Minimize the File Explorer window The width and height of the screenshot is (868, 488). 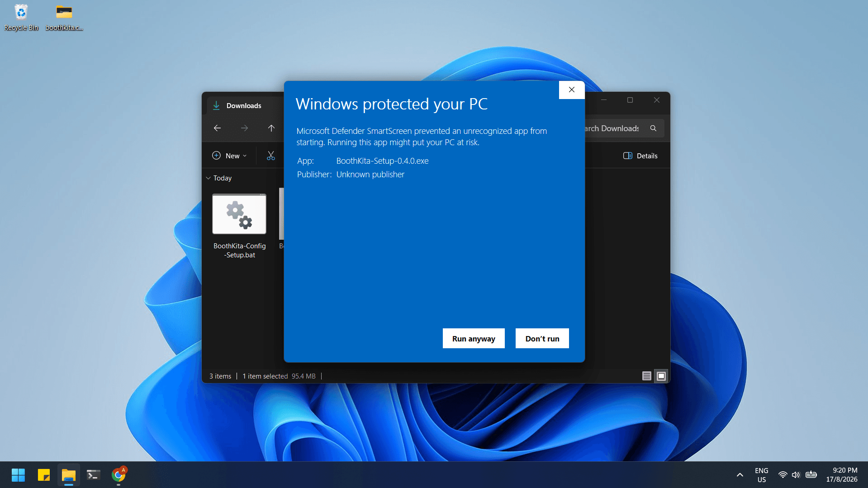pyautogui.click(x=604, y=100)
